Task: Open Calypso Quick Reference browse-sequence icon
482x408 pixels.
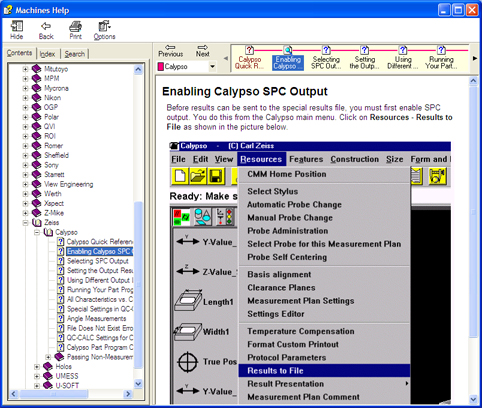Action: point(249,50)
